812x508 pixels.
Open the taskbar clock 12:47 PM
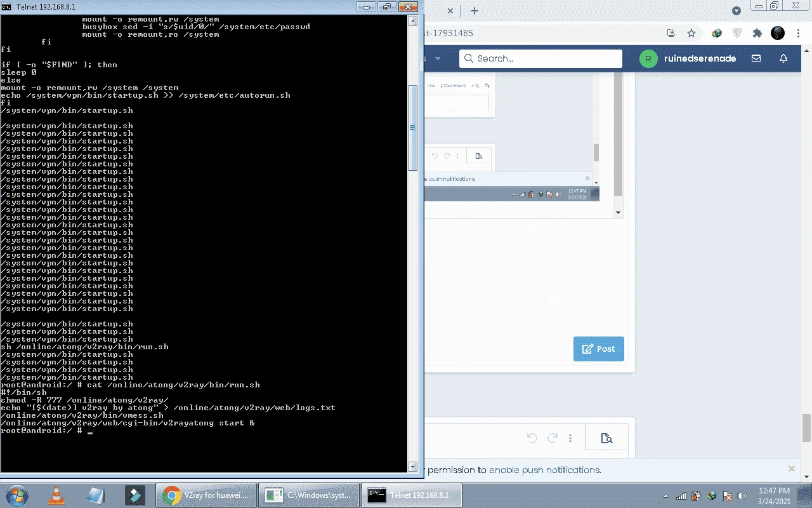click(x=774, y=496)
